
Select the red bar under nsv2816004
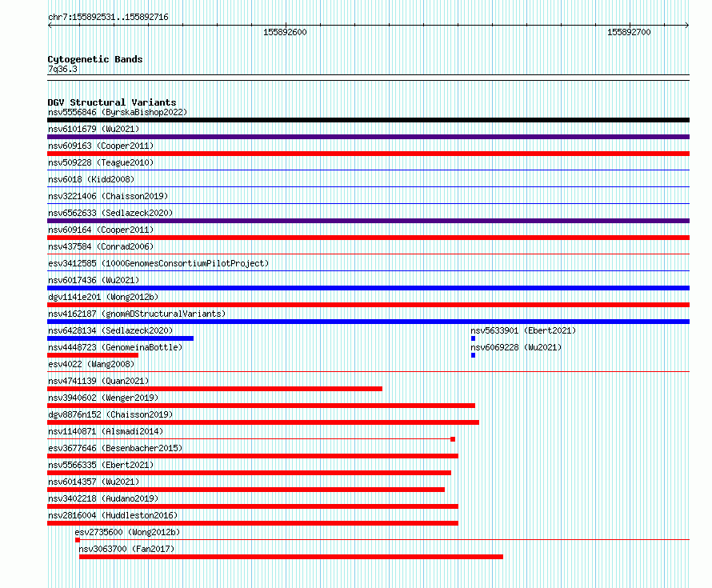tap(253, 523)
